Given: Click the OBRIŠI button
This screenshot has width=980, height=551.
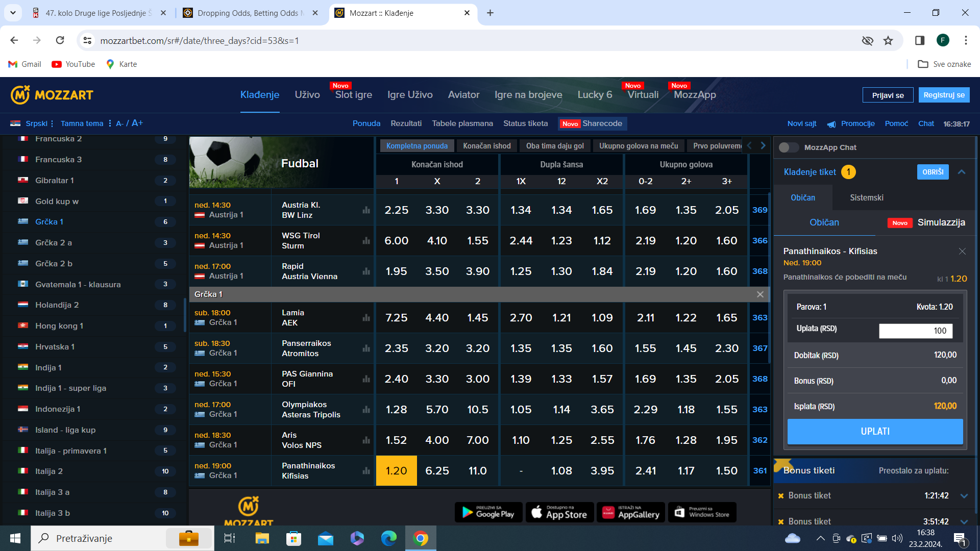Looking at the screenshot, I should pos(933,172).
